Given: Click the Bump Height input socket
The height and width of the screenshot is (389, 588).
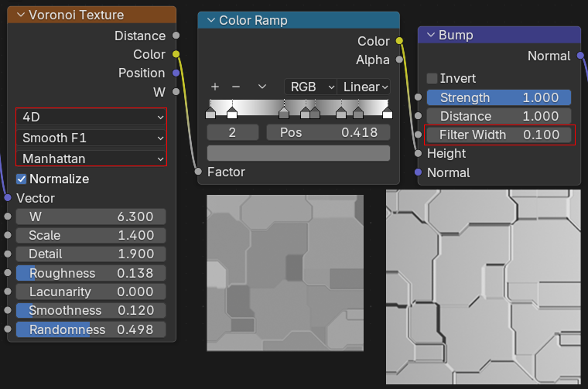Looking at the screenshot, I should (419, 153).
